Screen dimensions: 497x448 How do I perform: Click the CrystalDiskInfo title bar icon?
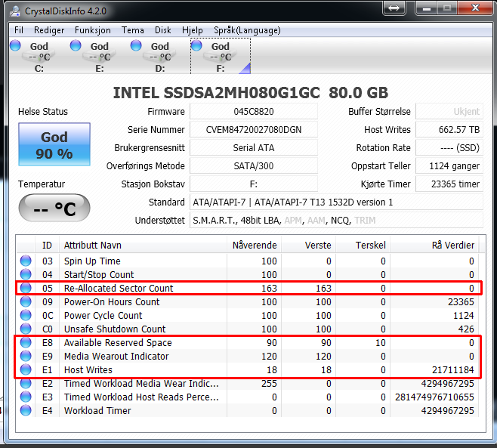pos(15,11)
